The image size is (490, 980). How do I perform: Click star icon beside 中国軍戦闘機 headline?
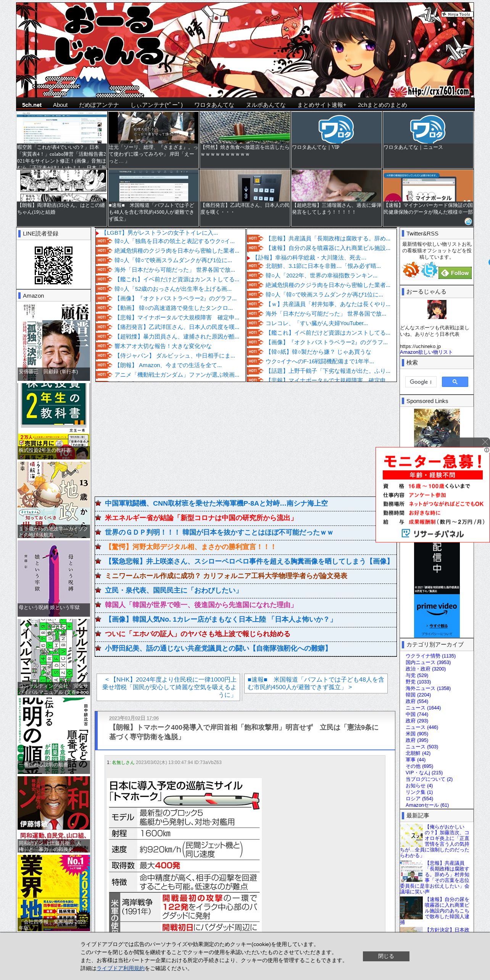[x=98, y=503]
